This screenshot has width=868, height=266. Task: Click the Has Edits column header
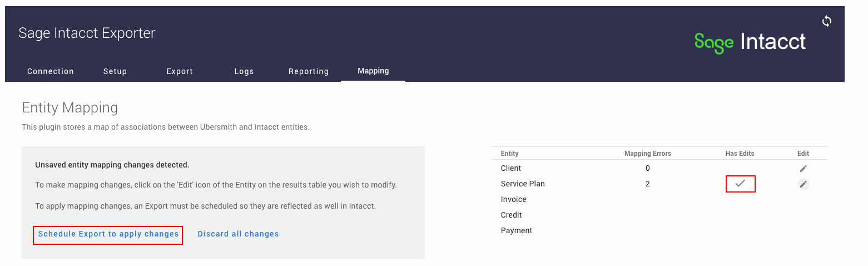740,154
